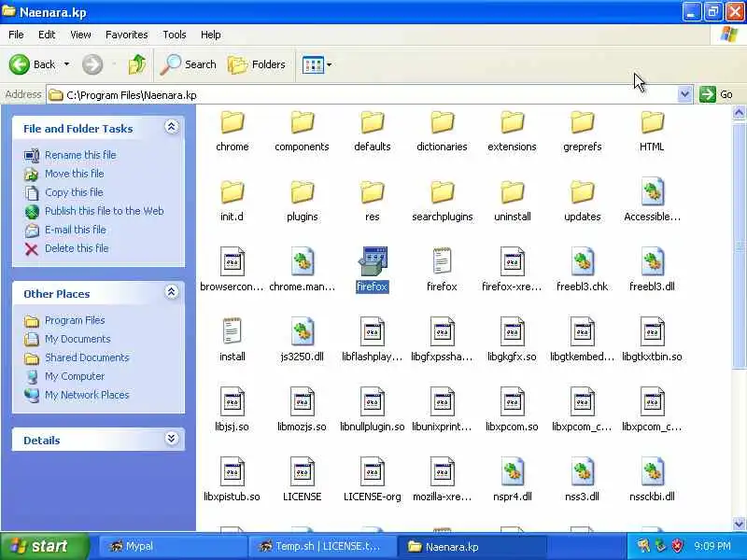Open the address bar dropdown arrow
Image resolution: width=747 pixels, height=560 pixels.
click(x=684, y=94)
